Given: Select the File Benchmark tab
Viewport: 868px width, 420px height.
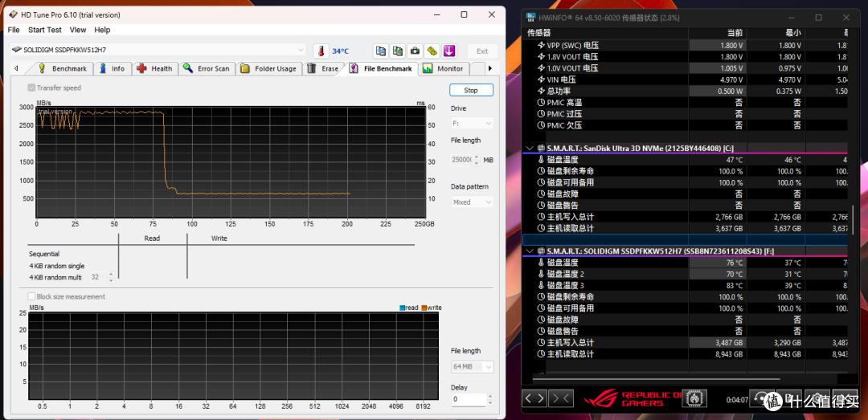Looking at the screenshot, I should tap(382, 68).
